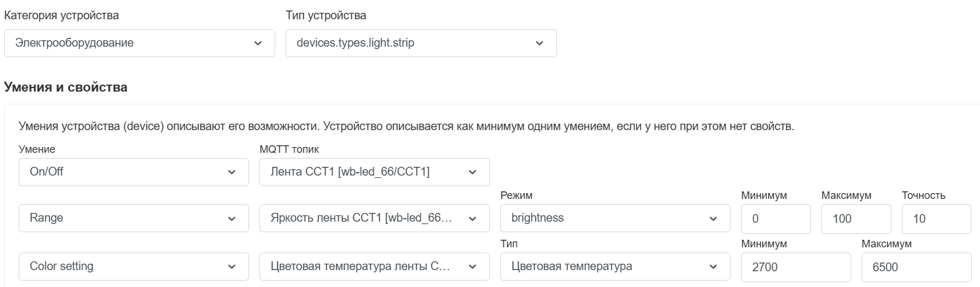The image size is (980, 287).
Task: Expand the Лента CCT1 MQTT topic dropdown
Action: pyautogui.click(x=374, y=172)
